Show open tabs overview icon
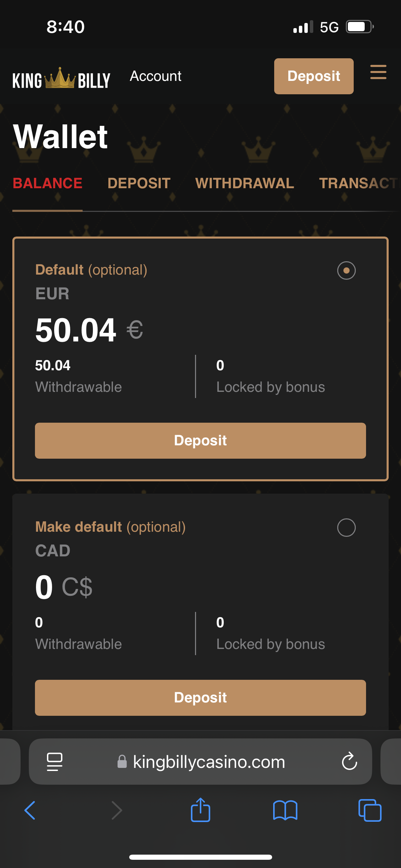Viewport: 401px width, 868px height. point(369,810)
